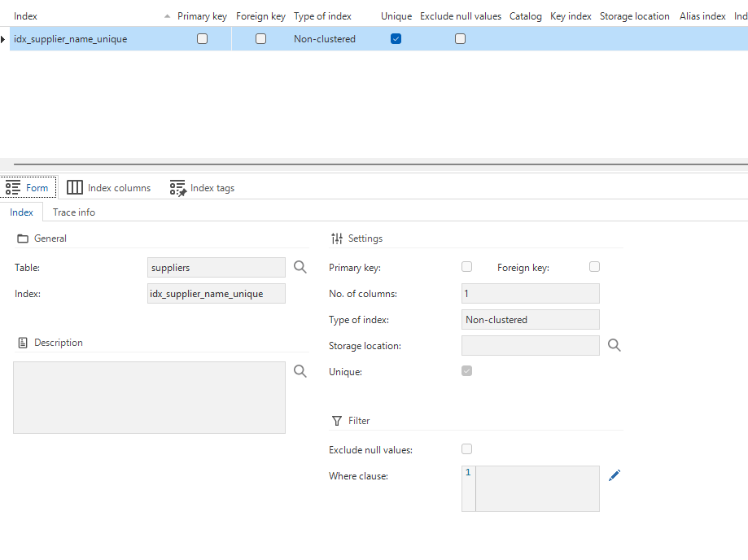Screen dimensions: 748x560
Task: Enable Primary key checkbox in Settings form
Action: 467,267
